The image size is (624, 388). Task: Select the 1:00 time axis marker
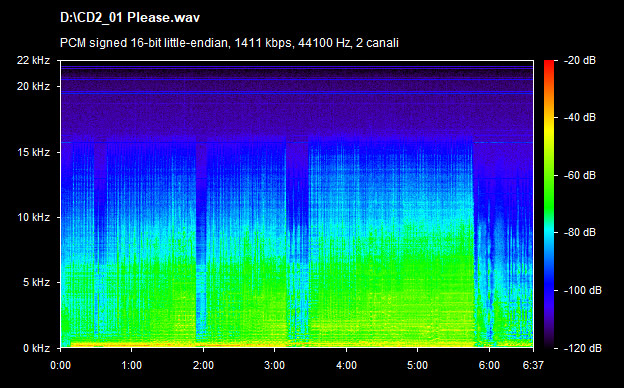[132, 365]
